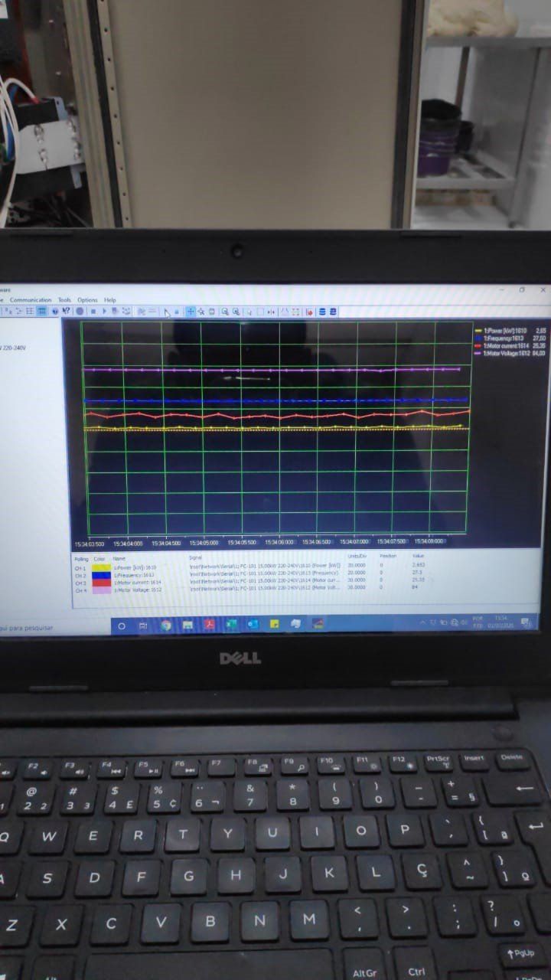
Task: Click the zoom in magnifier icon
Action: coord(225,312)
